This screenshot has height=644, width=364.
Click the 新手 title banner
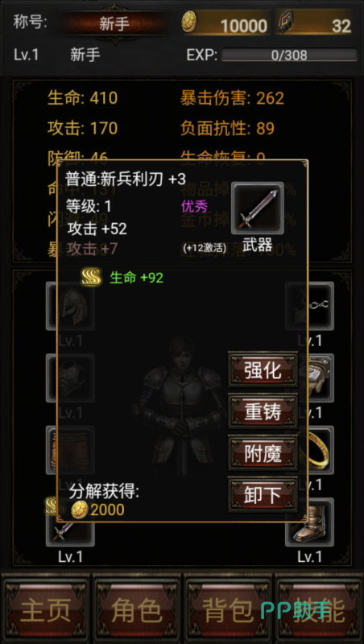(x=114, y=23)
